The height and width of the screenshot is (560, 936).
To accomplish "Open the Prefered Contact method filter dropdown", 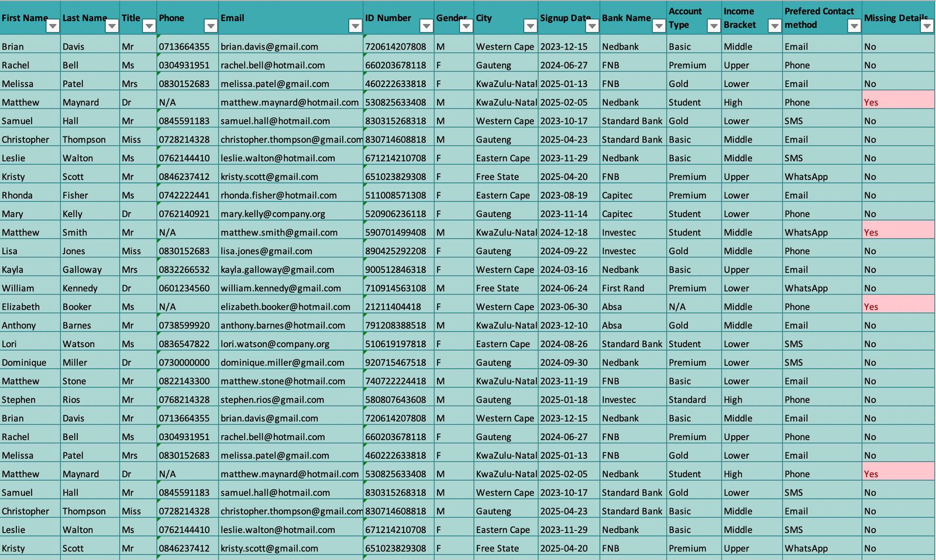I will click(x=854, y=26).
